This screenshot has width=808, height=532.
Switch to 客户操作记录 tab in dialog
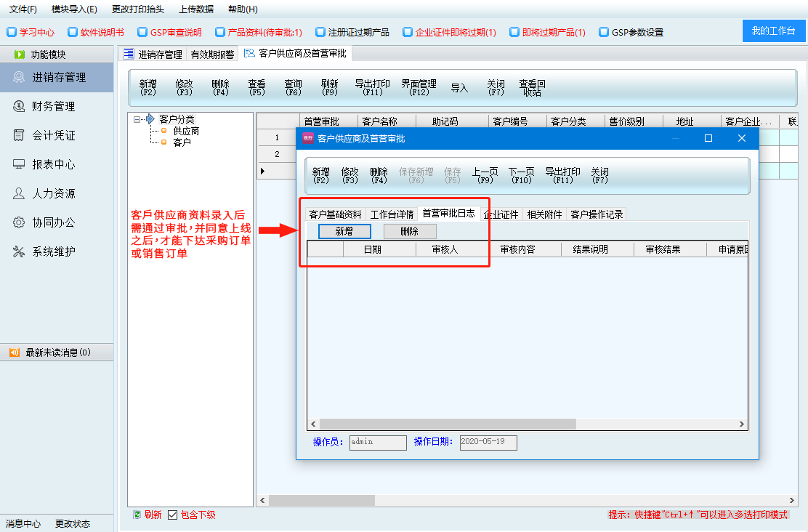point(597,214)
